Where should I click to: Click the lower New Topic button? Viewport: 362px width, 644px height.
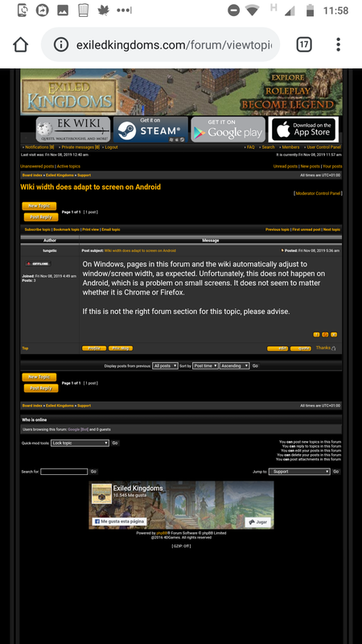[39, 377]
